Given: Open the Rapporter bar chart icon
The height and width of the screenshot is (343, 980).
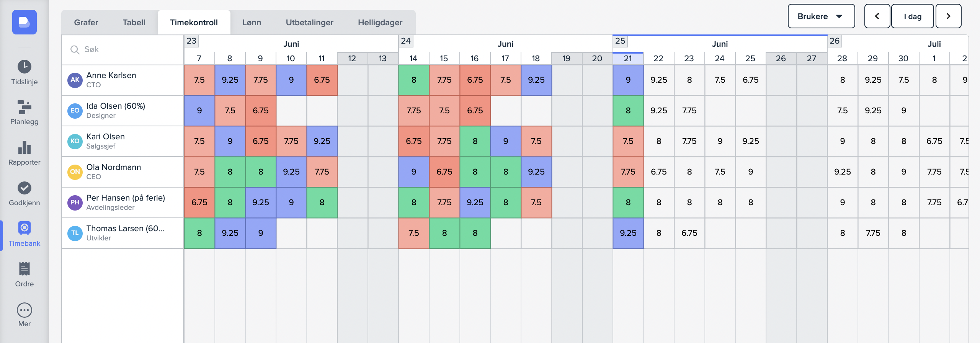Looking at the screenshot, I should click(24, 148).
